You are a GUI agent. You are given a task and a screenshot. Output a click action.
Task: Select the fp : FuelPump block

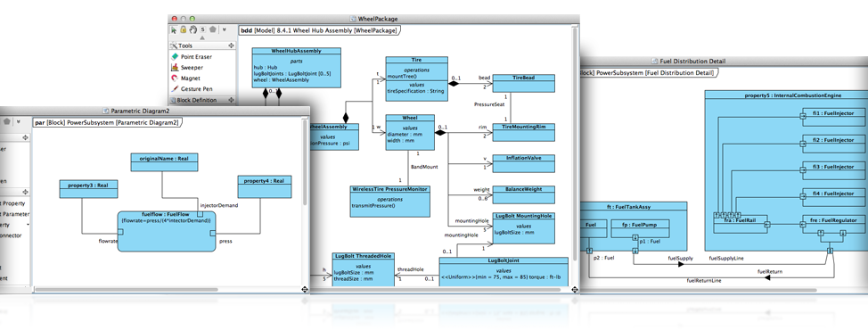click(x=642, y=229)
